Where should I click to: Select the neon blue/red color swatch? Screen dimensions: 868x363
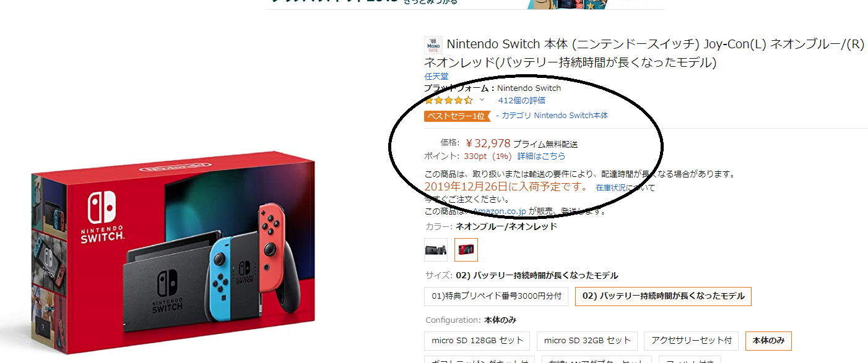[x=466, y=250]
